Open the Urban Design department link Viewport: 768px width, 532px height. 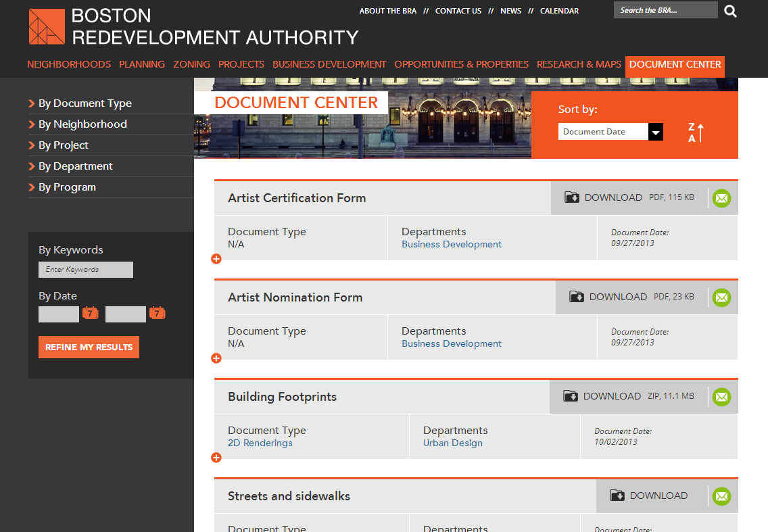click(x=452, y=443)
